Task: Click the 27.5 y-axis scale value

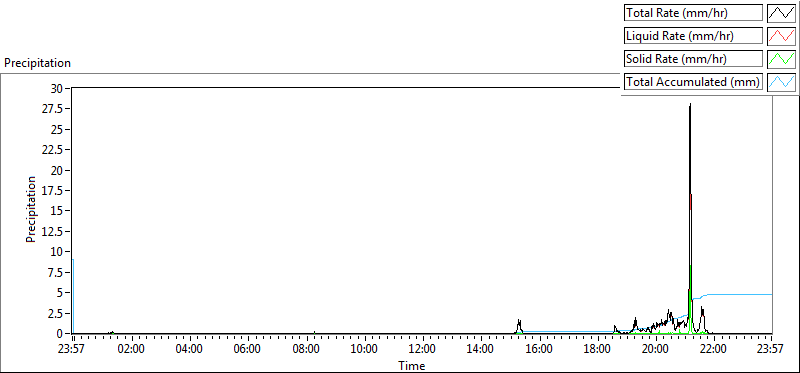Action: 53,109
